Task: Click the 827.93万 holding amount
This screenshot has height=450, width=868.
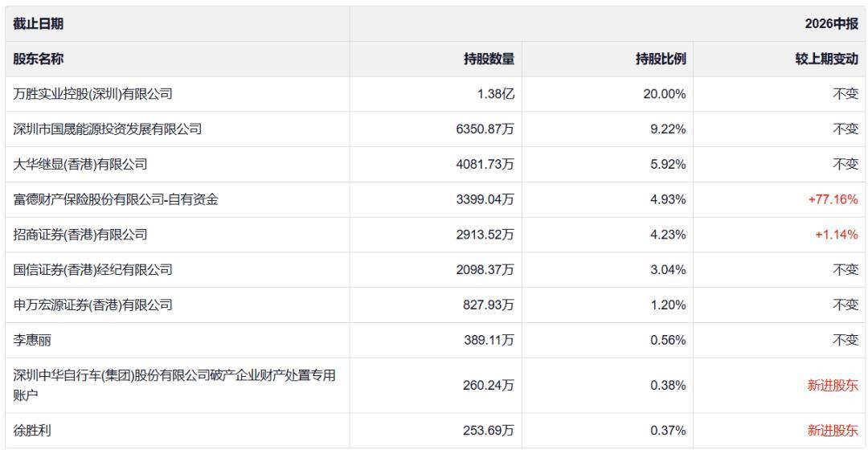Action: pos(489,305)
